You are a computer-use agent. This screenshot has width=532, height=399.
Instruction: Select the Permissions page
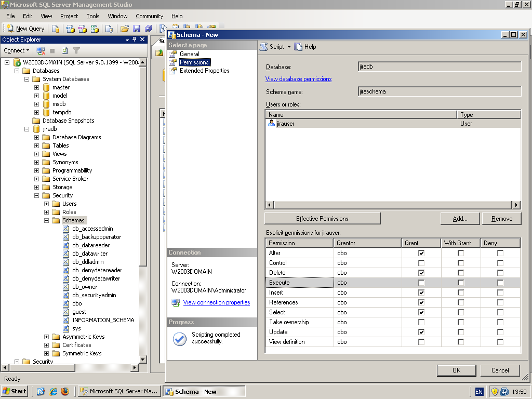[194, 62]
